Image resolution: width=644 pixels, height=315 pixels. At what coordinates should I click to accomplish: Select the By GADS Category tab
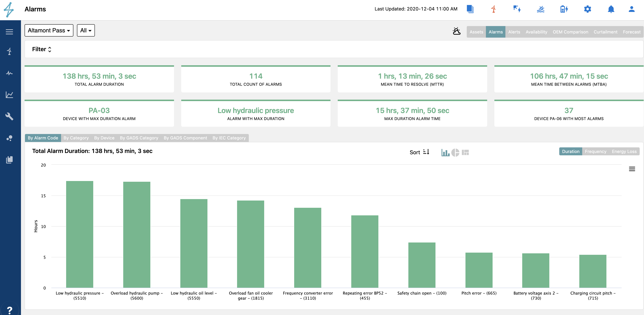coord(139,138)
